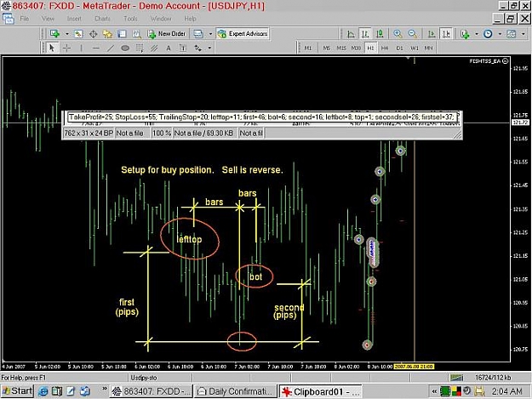Viewport: 532px width, 399px height.
Task: Switch to the Daily Confirmati... taskbar window
Action: coord(236,391)
